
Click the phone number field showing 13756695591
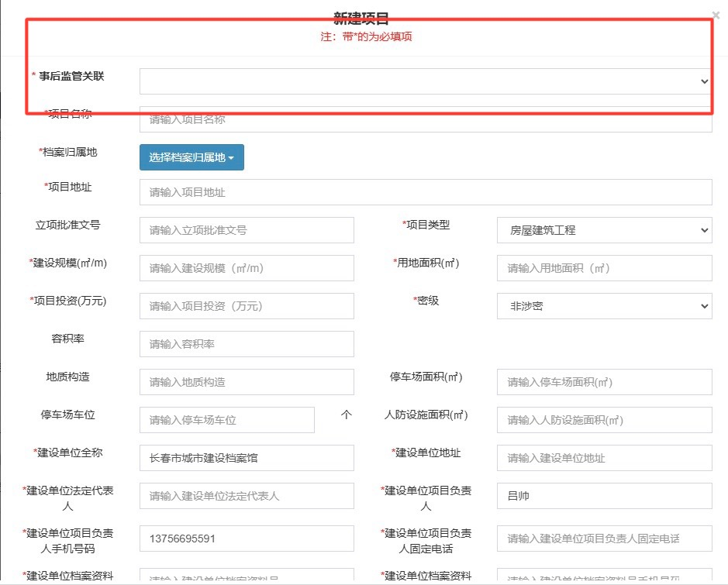(247, 539)
